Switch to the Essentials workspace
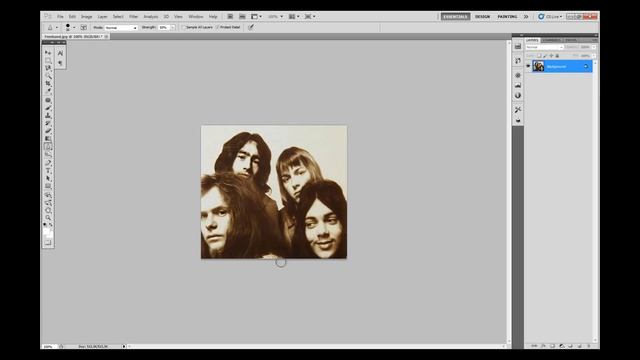The width and height of the screenshot is (640, 360). click(455, 16)
